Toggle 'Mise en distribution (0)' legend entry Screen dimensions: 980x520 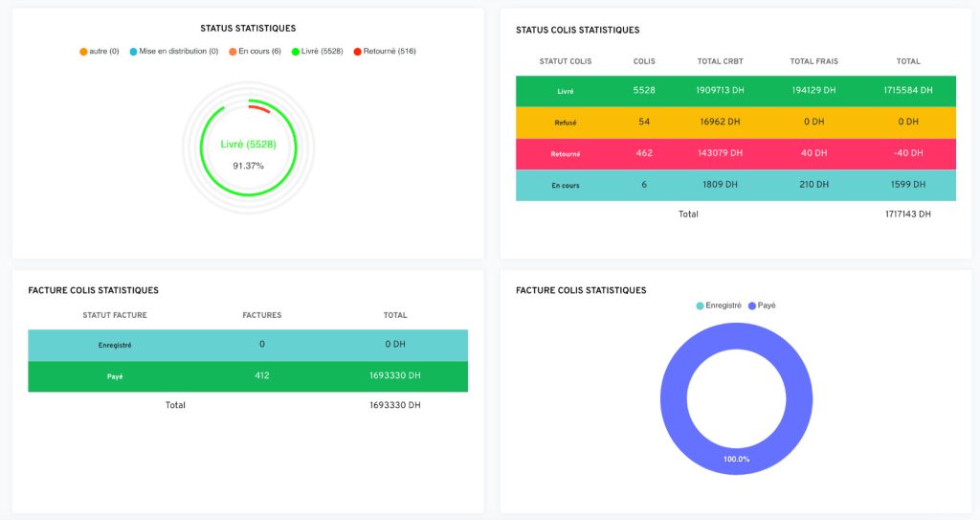tap(174, 52)
